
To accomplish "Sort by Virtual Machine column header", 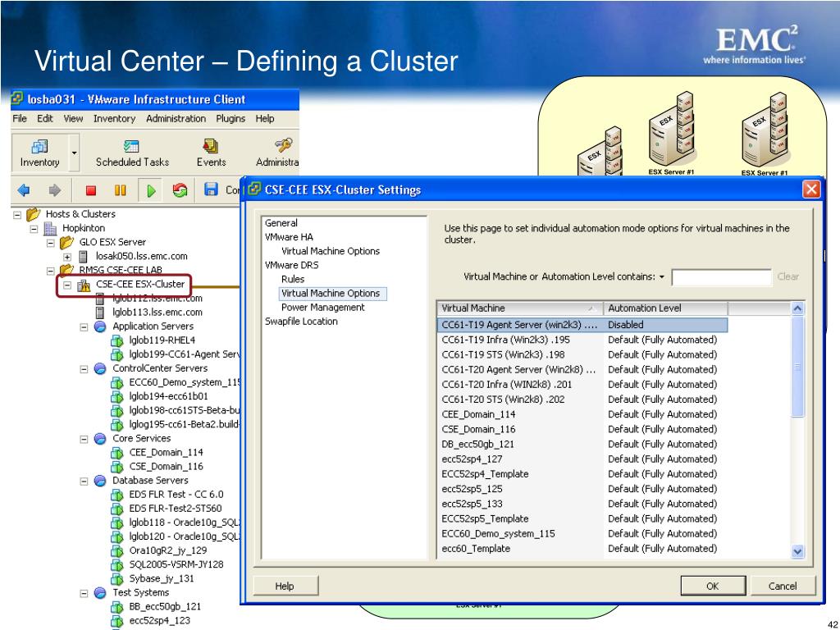I will pos(519,308).
